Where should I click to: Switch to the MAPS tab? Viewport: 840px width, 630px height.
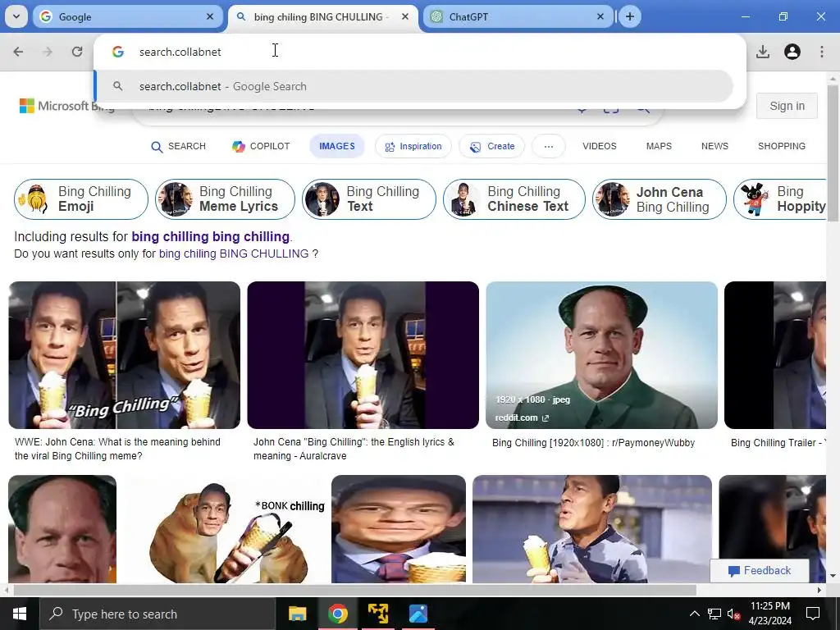[x=659, y=146]
